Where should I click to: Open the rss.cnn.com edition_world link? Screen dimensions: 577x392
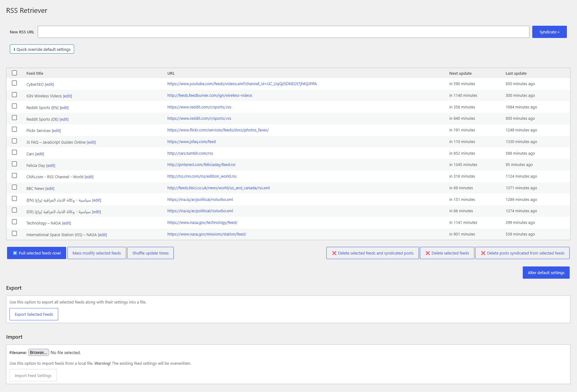pyautogui.click(x=202, y=176)
